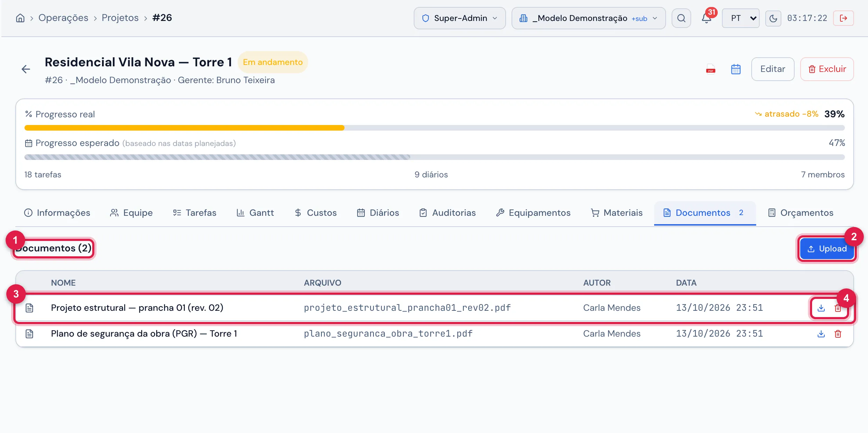Click the NOME column header
Image resolution: width=868 pixels, height=433 pixels.
[63, 283]
